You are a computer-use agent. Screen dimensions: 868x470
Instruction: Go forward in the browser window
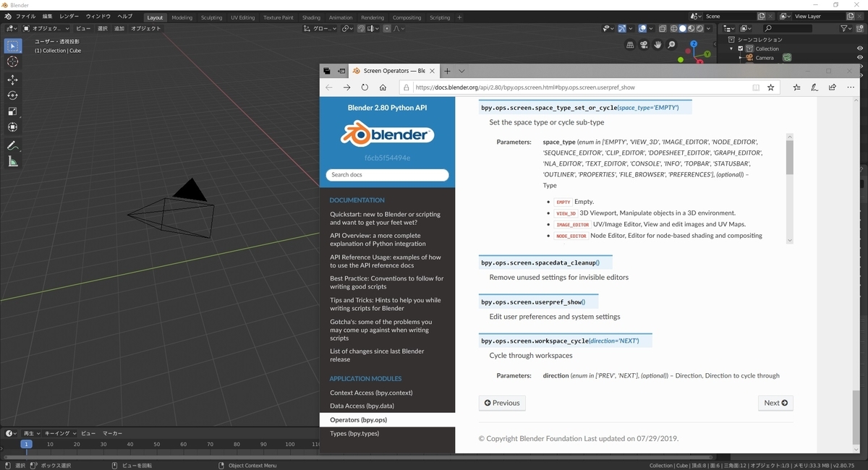point(346,87)
